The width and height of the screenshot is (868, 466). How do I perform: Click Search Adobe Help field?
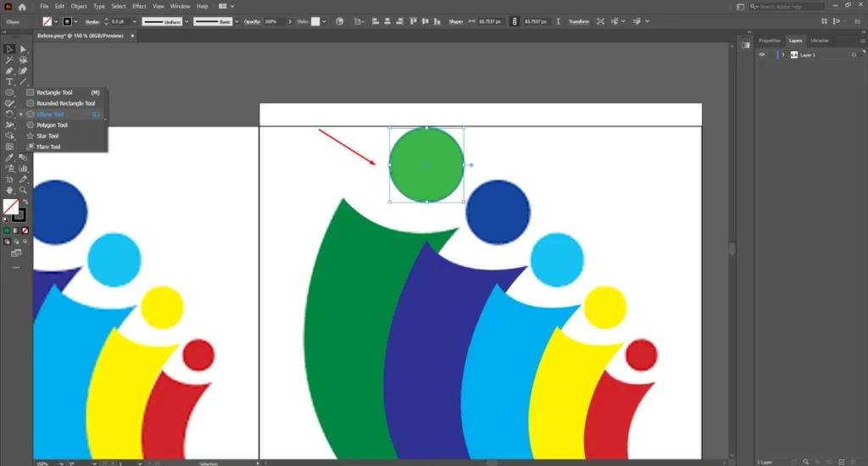pyautogui.click(x=787, y=7)
